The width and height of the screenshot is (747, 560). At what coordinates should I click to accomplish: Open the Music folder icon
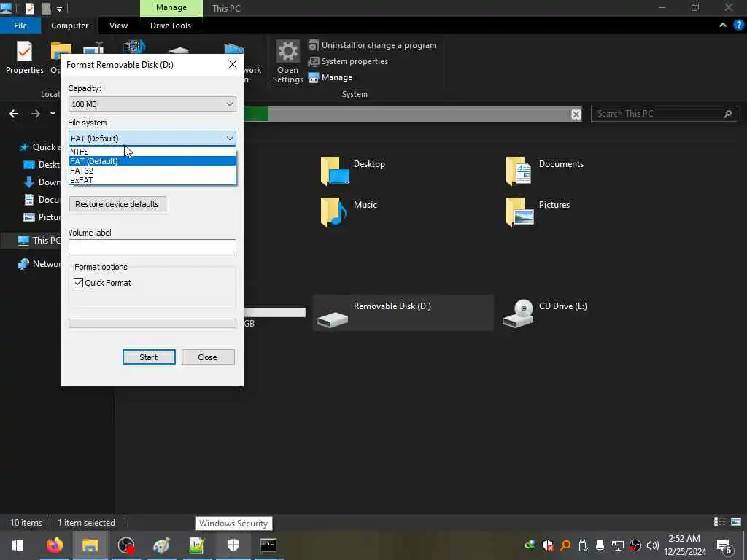pos(333,211)
